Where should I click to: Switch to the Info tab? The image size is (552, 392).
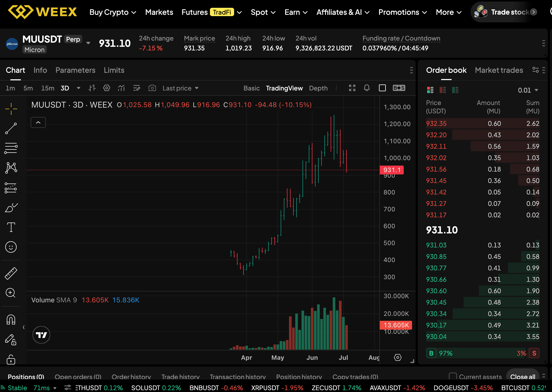pos(40,70)
